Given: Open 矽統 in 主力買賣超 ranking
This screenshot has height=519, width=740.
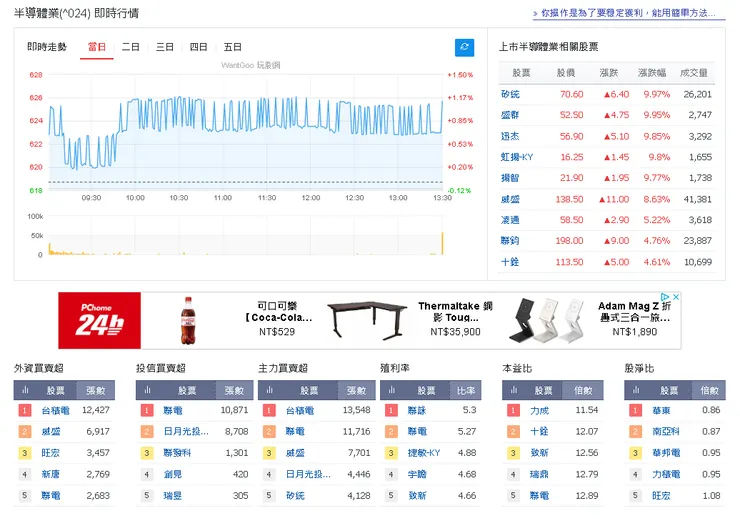Looking at the screenshot, I should 295,496.
